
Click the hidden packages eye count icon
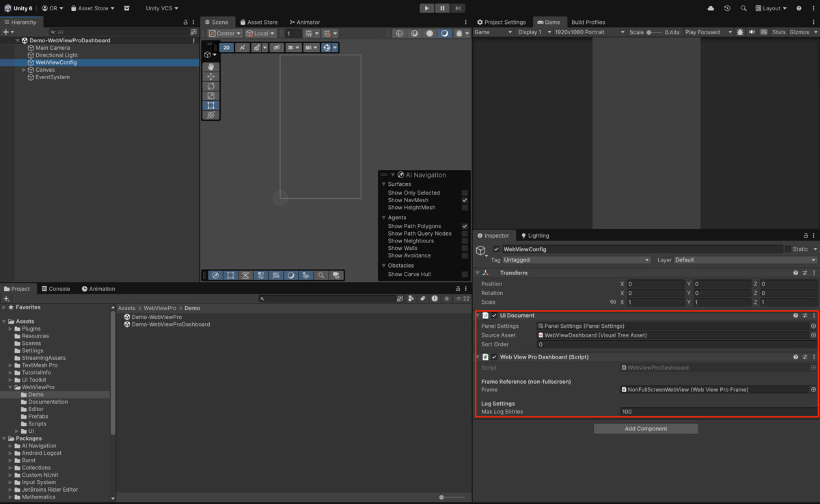coord(463,298)
